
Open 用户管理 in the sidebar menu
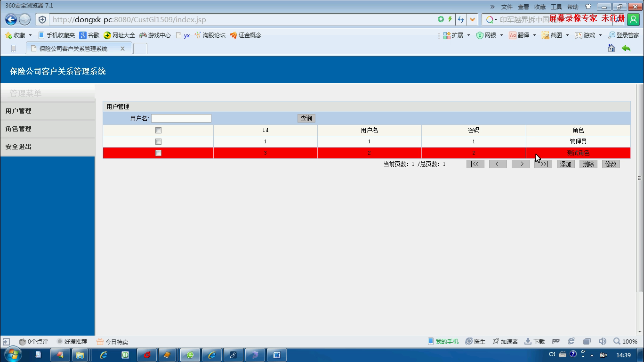(48, 111)
